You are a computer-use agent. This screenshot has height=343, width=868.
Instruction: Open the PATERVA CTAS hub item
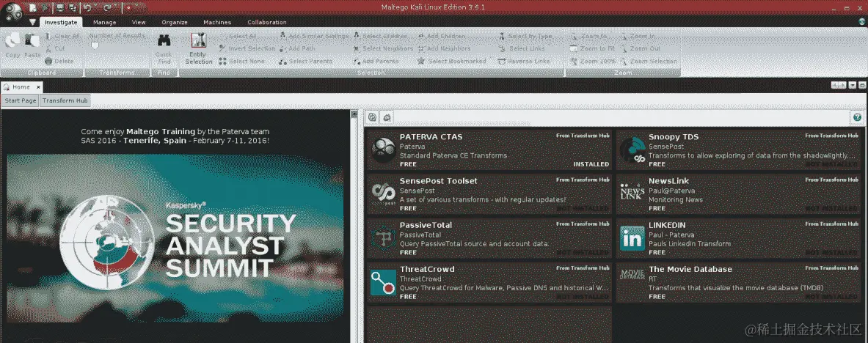pos(489,150)
